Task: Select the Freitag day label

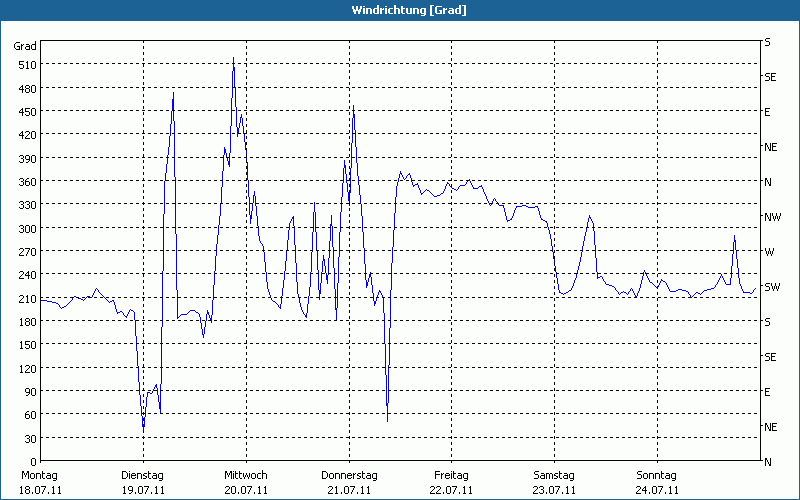Action: (x=452, y=476)
